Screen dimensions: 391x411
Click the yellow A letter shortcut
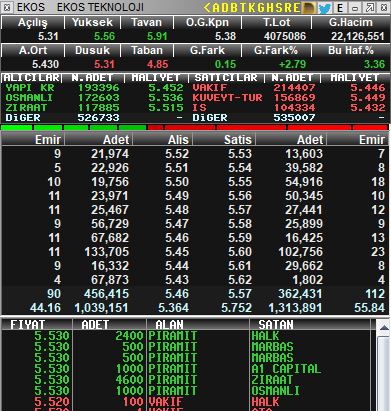pyautogui.click(x=216, y=7)
